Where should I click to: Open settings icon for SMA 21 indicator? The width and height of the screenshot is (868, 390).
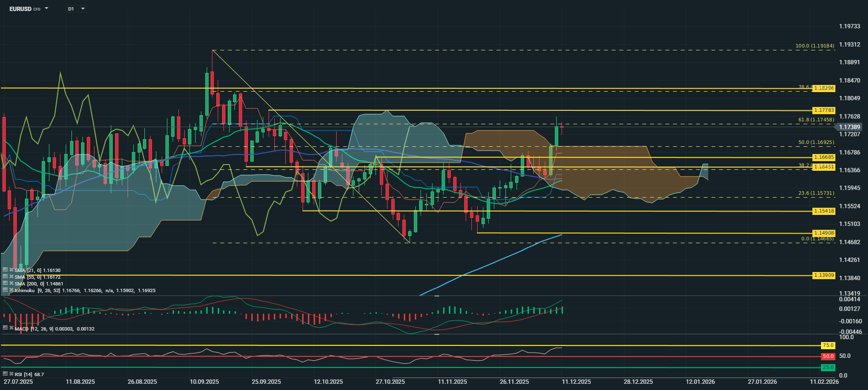click(5, 270)
